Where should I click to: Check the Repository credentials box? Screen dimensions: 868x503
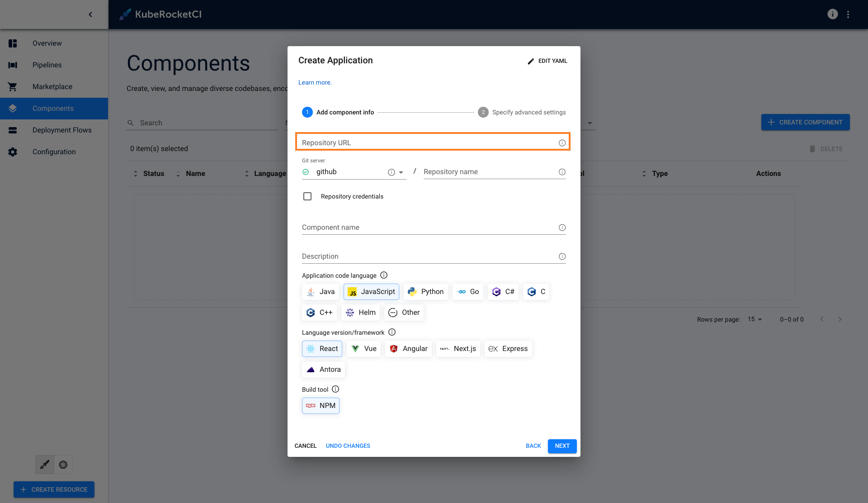(307, 196)
